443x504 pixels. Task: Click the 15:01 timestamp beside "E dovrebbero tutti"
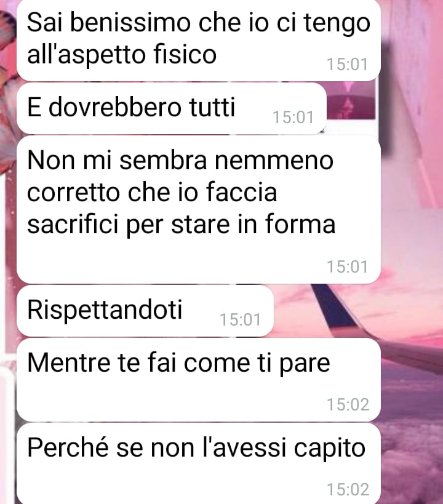pos(293,118)
